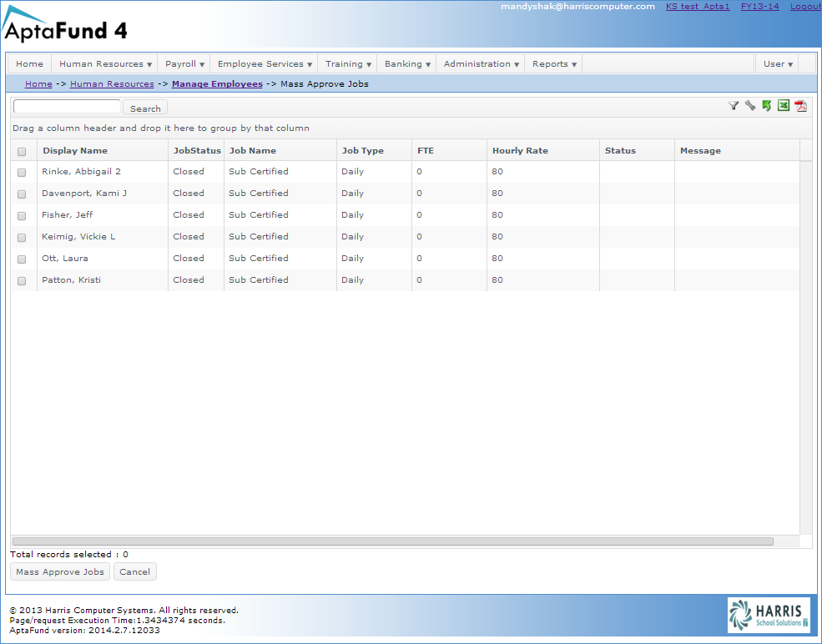Click the Home breadcrumb link
The width and height of the screenshot is (822, 644).
[x=38, y=84]
